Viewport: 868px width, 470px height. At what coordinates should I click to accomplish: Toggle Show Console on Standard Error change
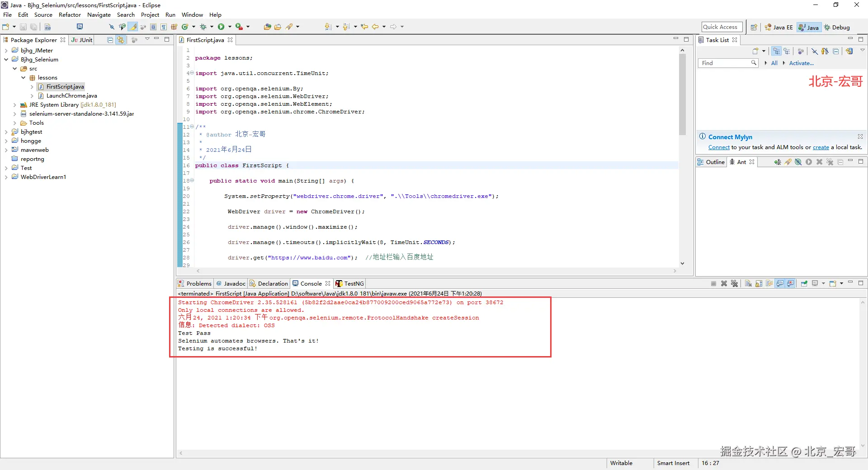[790, 283]
